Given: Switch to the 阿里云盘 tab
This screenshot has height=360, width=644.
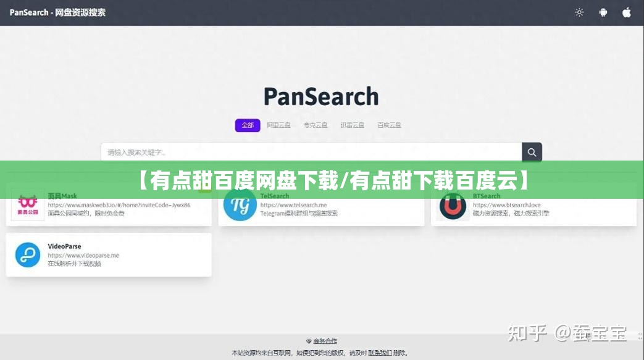Looking at the screenshot, I should (x=278, y=125).
